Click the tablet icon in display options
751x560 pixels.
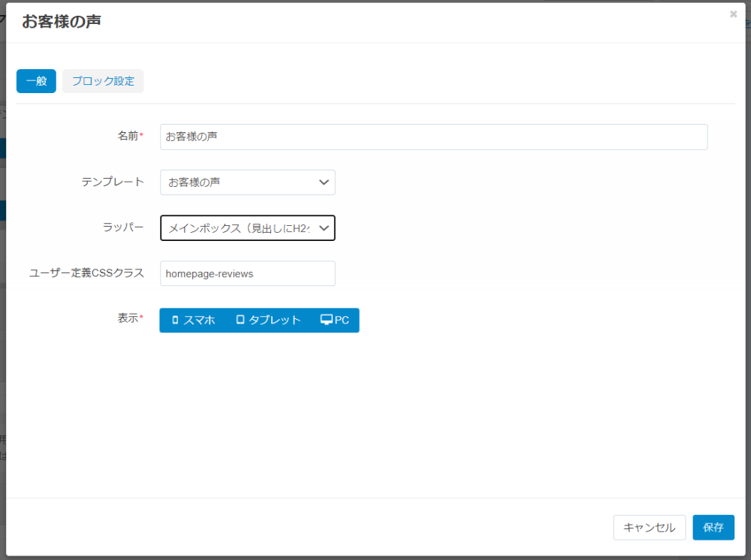pos(240,320)
